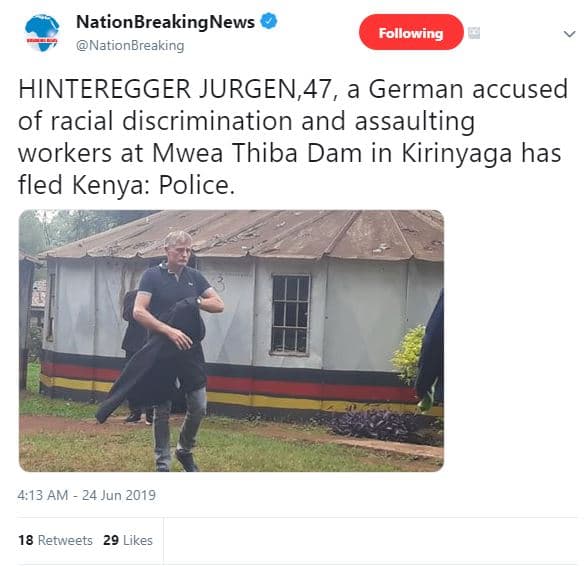Viewport: 587px width, 566px height.
Task: Click the word Kirinyaga in the tweet
Action: tap(457, 154)
